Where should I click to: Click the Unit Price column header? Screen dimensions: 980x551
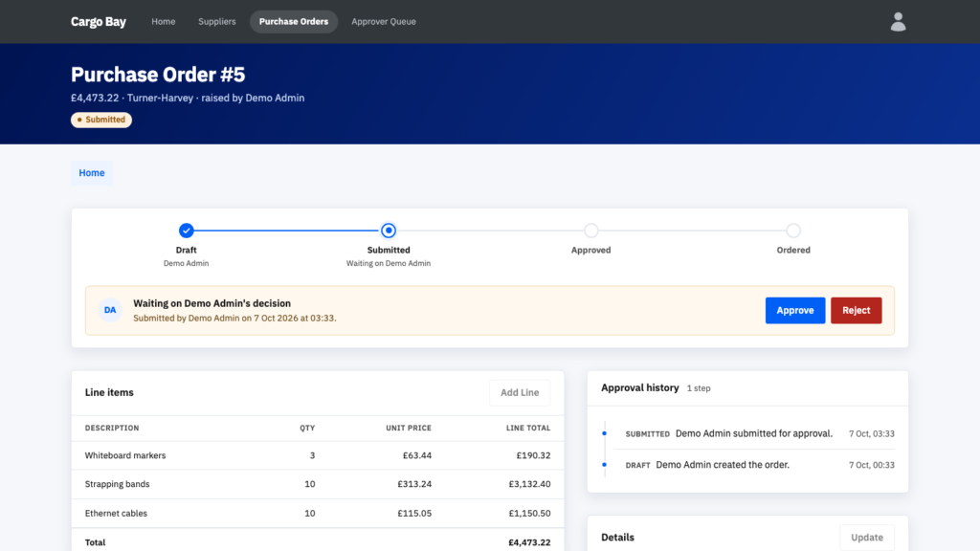pos(408,428)
